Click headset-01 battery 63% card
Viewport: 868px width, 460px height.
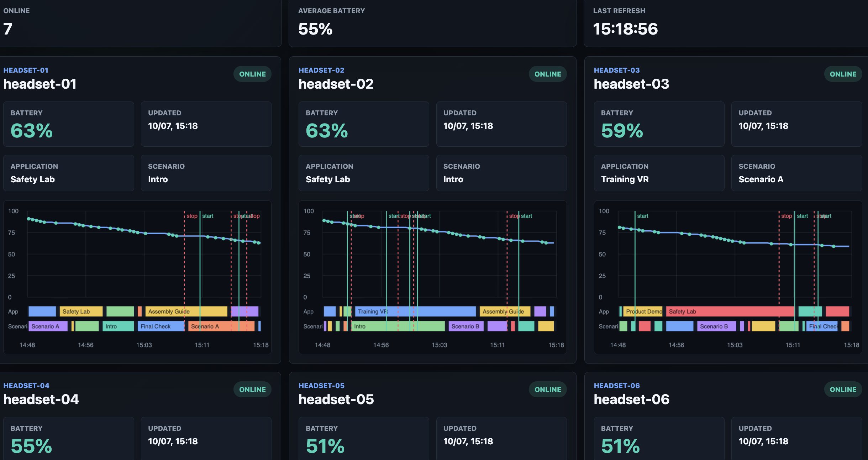(69, 124)
